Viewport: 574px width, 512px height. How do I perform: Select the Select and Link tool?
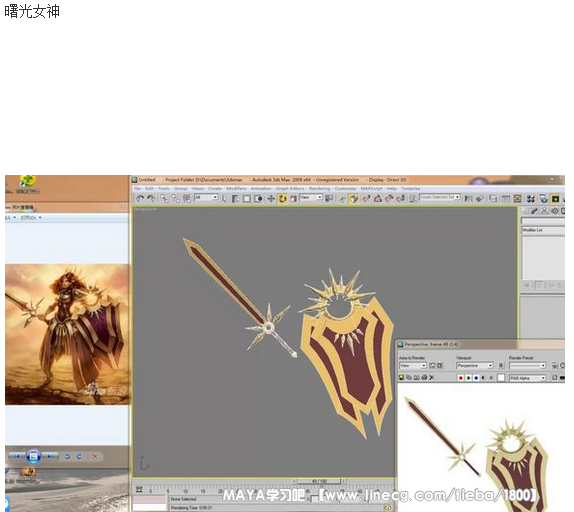[x=165, y=198]
